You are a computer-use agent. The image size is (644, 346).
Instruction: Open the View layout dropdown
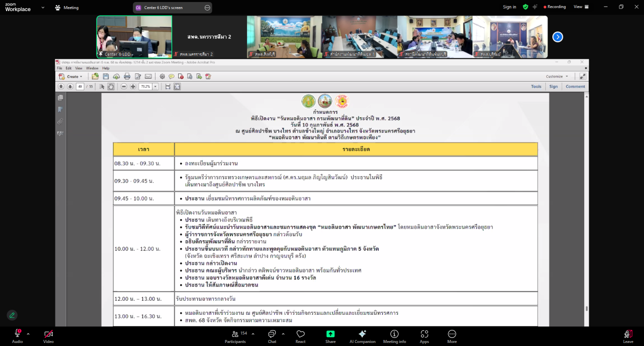click(x=580, y=7)
